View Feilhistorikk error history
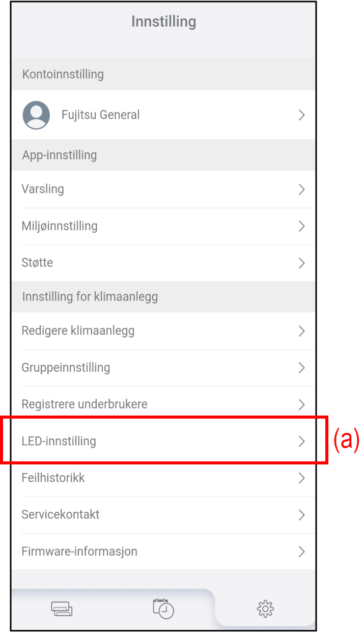 point(53,478)
